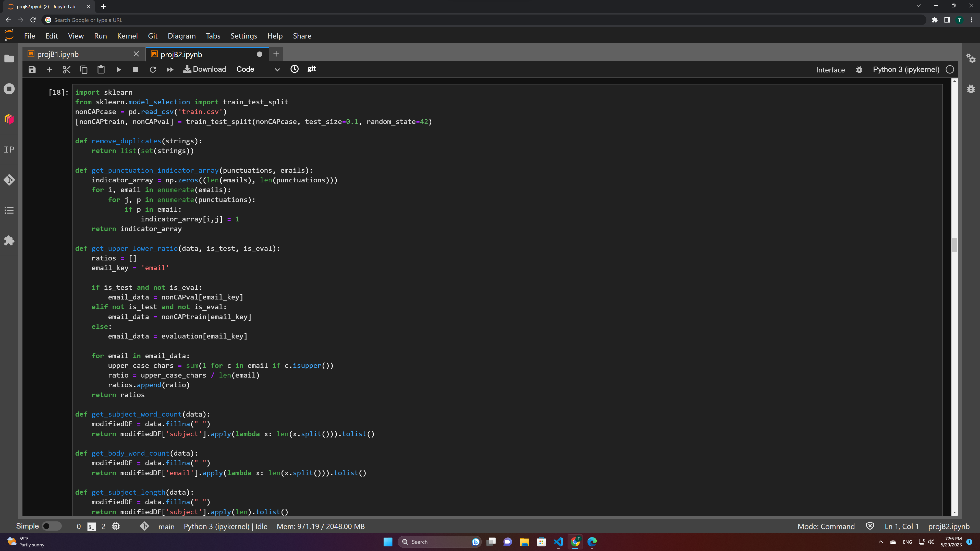Save the notebook with the disk icon
The image size is (980, 551).
coord(32,70)
